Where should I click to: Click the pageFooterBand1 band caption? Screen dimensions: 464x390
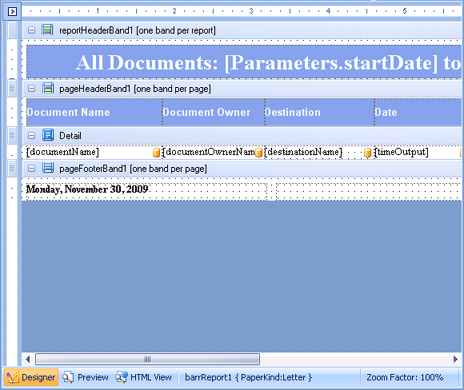133,169
